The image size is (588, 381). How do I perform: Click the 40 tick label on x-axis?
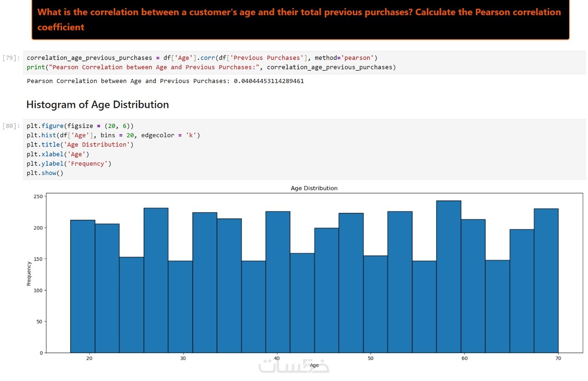[x=277, y=358]
